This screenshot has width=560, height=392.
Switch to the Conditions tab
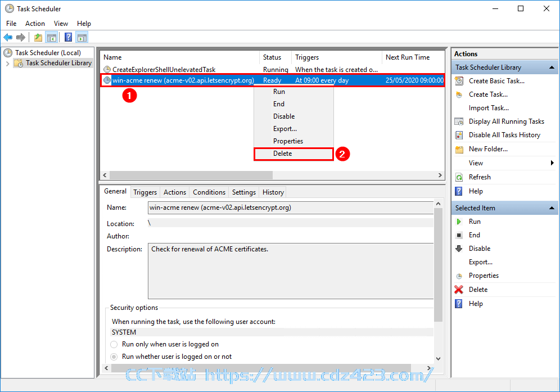209,192
